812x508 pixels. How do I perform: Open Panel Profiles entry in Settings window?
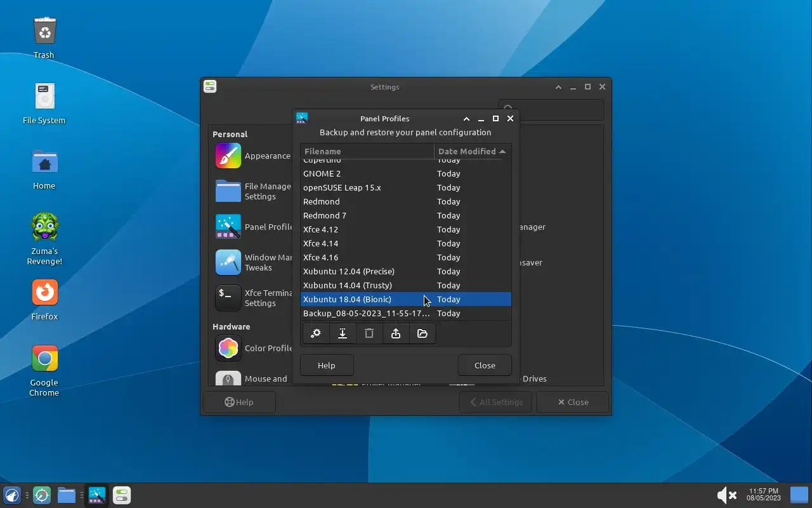tap(252, 227)
